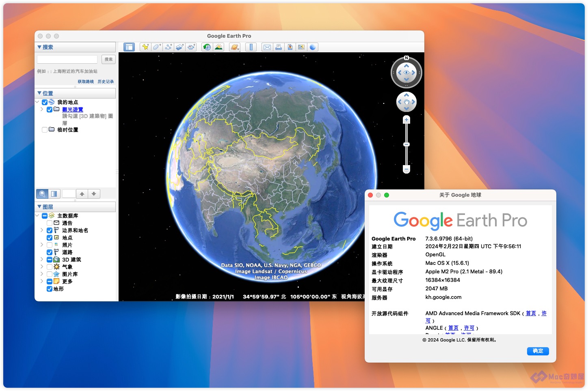The width and height of the screenshot is (588, 391).
Task: Uncheck the 我的地点 checkbox
Action: pyautogui.click(x=45, y=102)
